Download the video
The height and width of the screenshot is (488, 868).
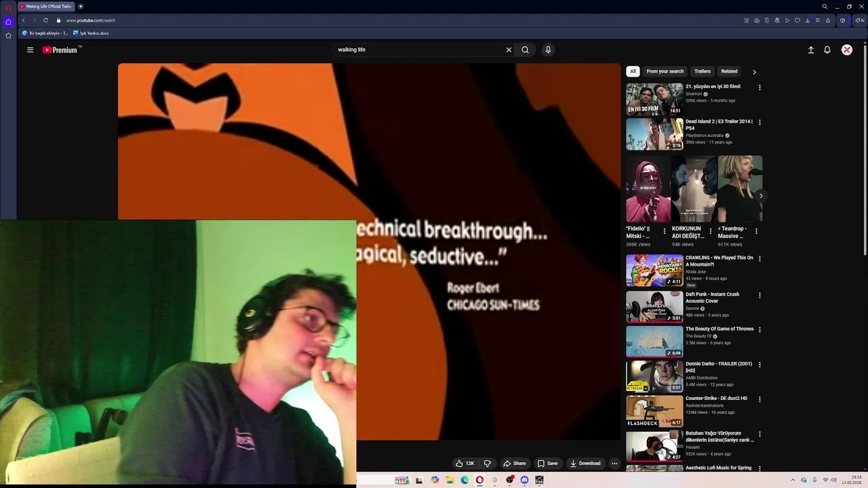[x=585, y=464]
